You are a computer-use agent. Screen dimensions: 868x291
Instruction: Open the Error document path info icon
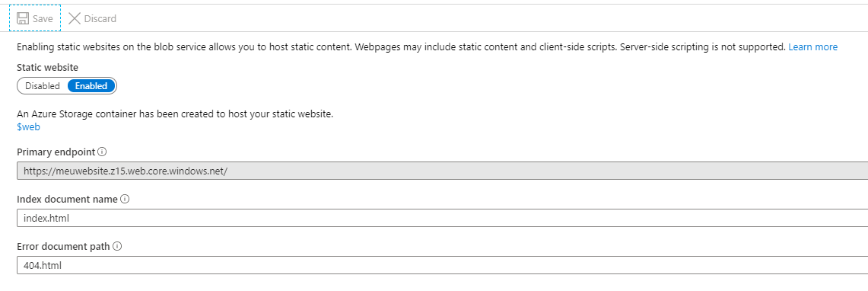point(117,246)
